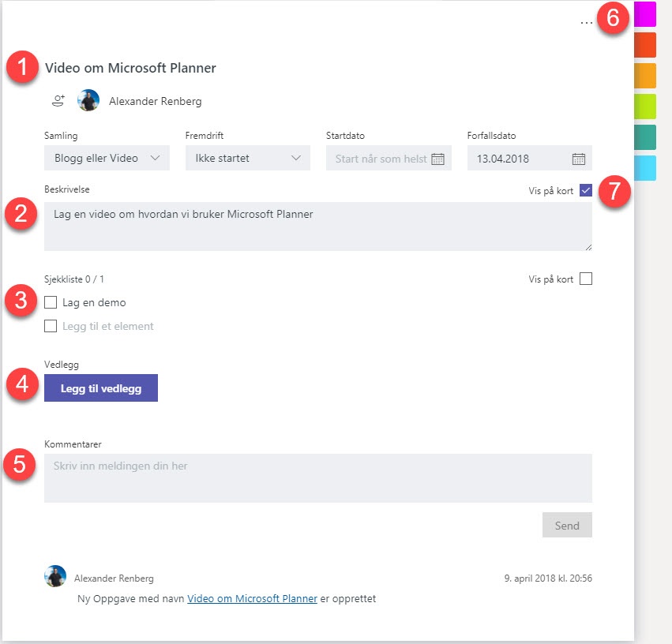Click the assignee name Alexander Renberg
Screen dimensions: 672x644
click(x=155, y=101)
